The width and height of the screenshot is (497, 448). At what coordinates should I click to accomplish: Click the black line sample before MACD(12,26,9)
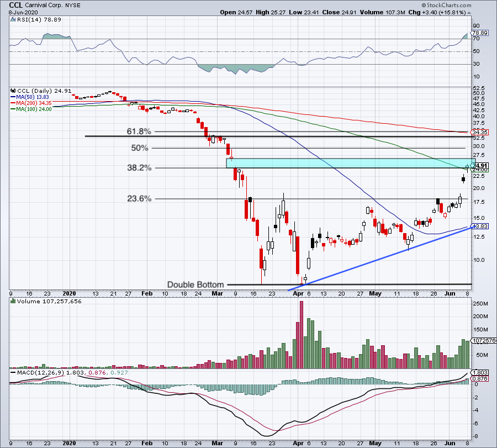click(x=13, y=372)
